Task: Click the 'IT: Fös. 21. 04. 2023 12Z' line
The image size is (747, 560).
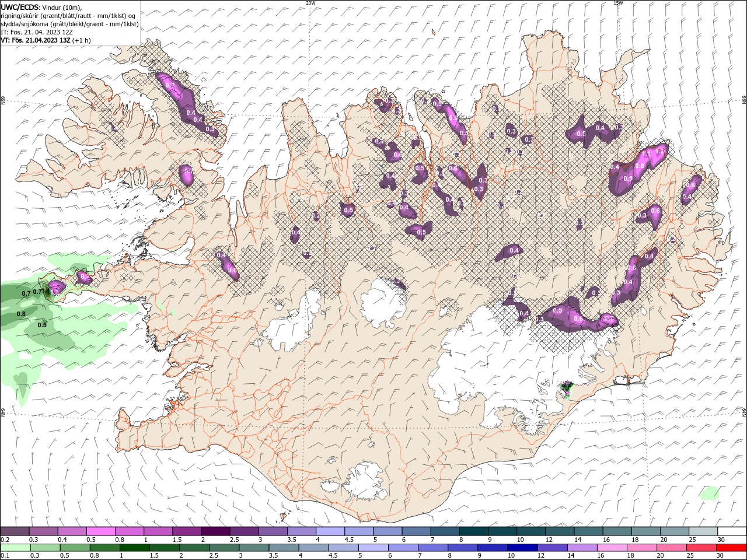Action: [36, 32]
